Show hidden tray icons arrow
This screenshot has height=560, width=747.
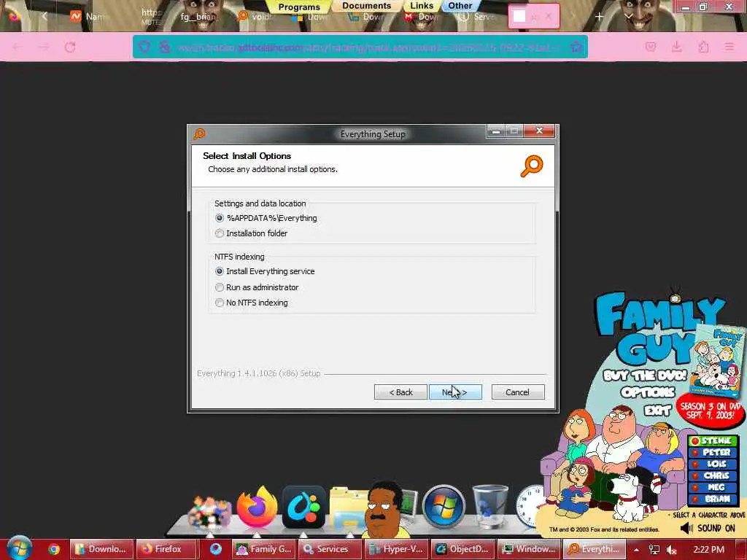point(636,550)
